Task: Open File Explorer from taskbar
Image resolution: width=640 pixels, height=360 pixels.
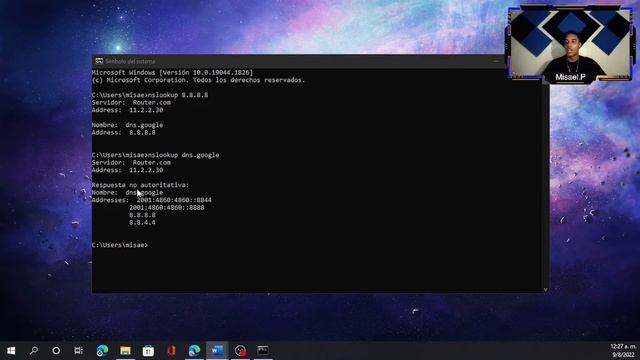Action: tap(125, 350)
